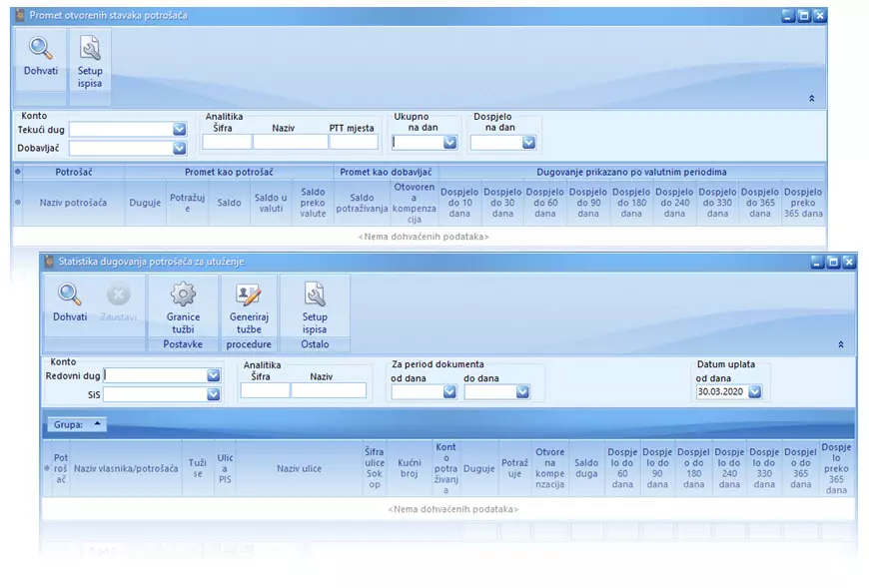Maximize the Statistika dugovanja window

click(x=833, y=262)
